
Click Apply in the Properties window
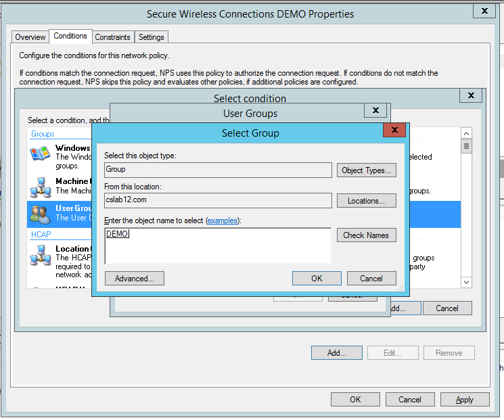coord(464,400)
